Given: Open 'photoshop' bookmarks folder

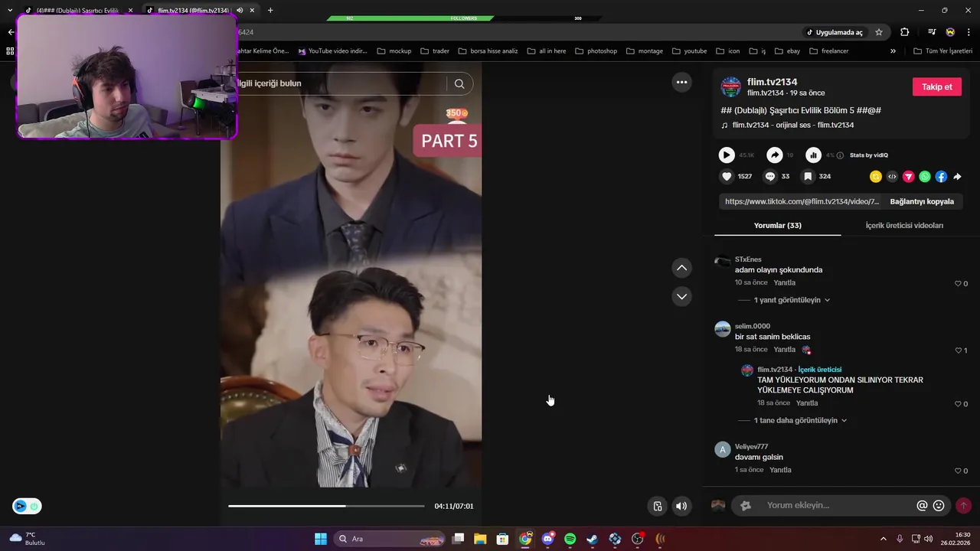Looking at the screenshot, I should coord(596,51).
